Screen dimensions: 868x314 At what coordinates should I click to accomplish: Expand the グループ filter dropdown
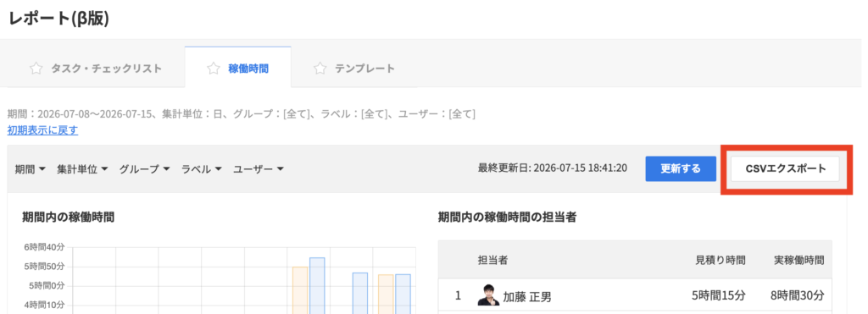pos(144,168)
